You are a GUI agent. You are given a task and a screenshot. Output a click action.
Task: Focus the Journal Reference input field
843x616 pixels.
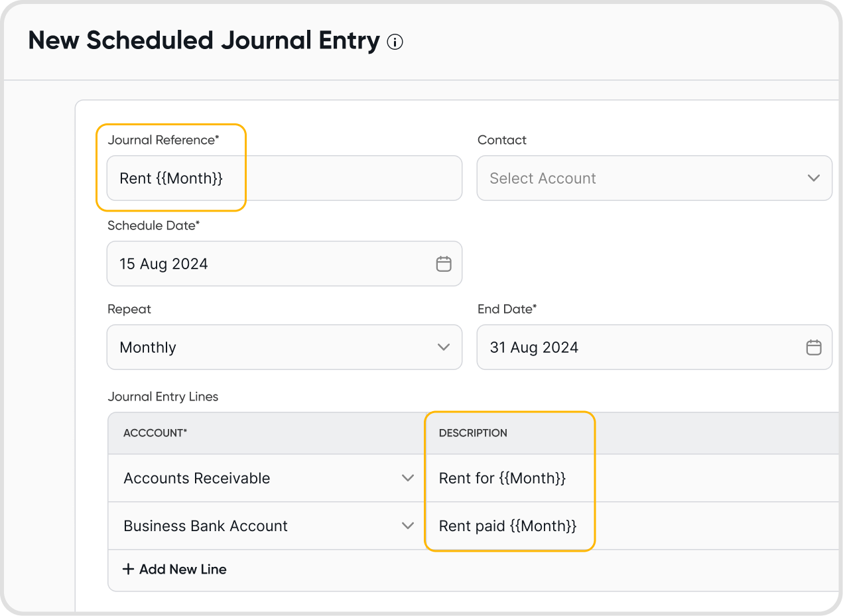click(x=284, y=178)
